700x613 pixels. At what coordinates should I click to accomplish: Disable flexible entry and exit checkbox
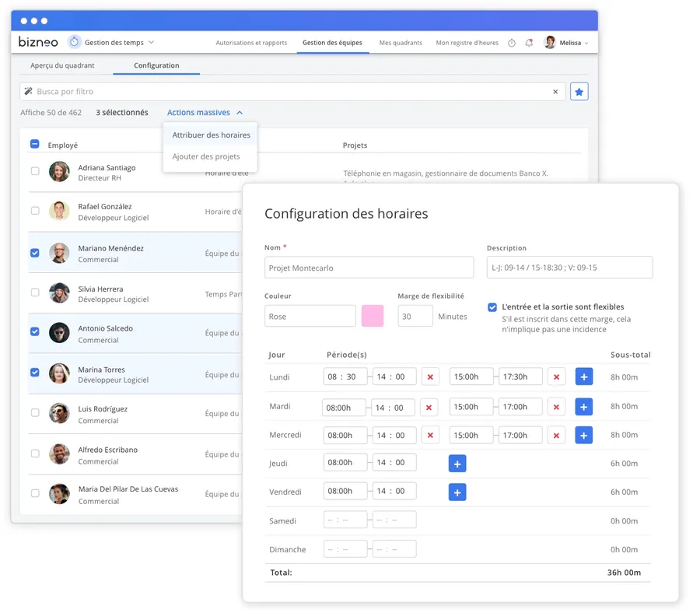(492, 307)
